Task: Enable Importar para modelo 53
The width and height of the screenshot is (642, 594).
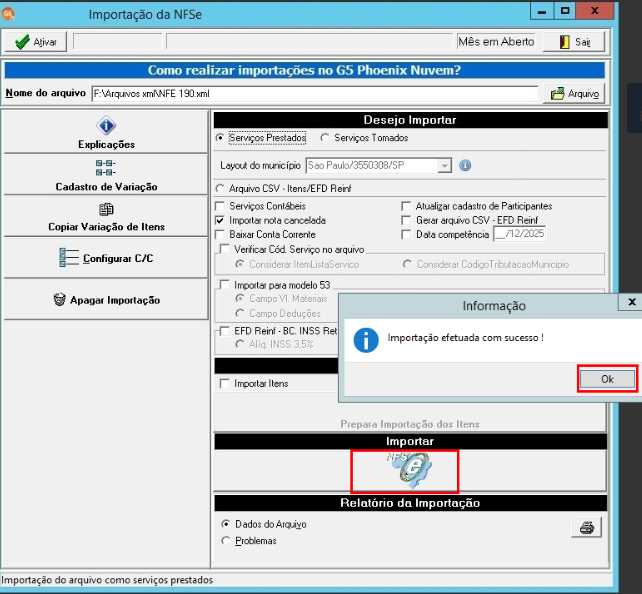Action: click(x=225, y=285)
